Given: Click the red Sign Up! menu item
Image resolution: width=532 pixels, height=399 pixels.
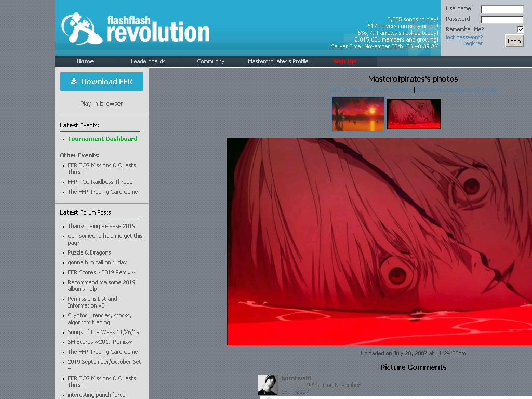Looking at the screenshot, I should [x=345, y=61].
